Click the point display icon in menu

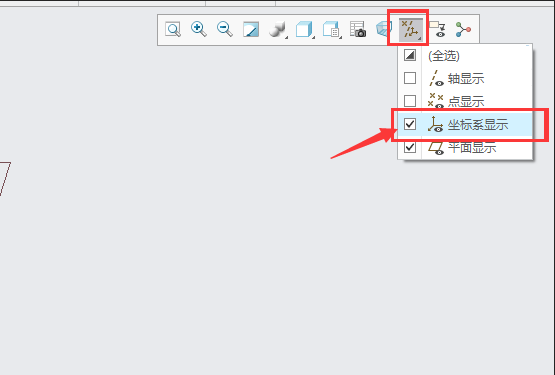point(436,101)
